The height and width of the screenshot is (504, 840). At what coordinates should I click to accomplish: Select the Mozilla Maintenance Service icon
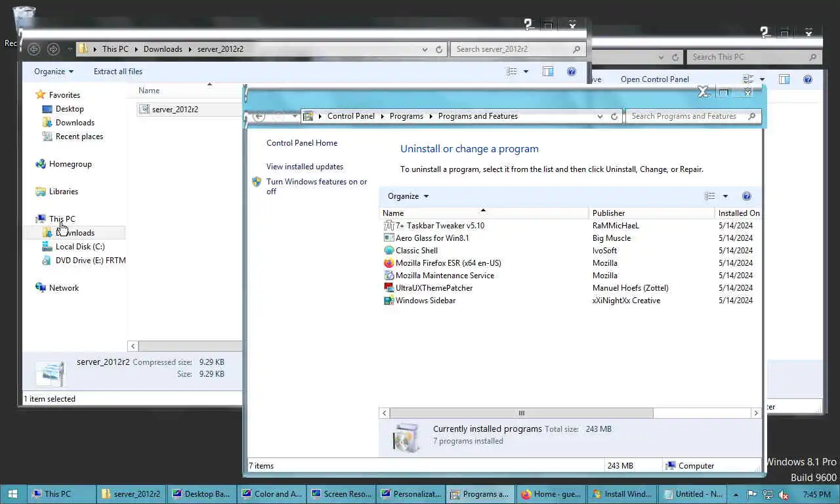(x=388, y=276)
